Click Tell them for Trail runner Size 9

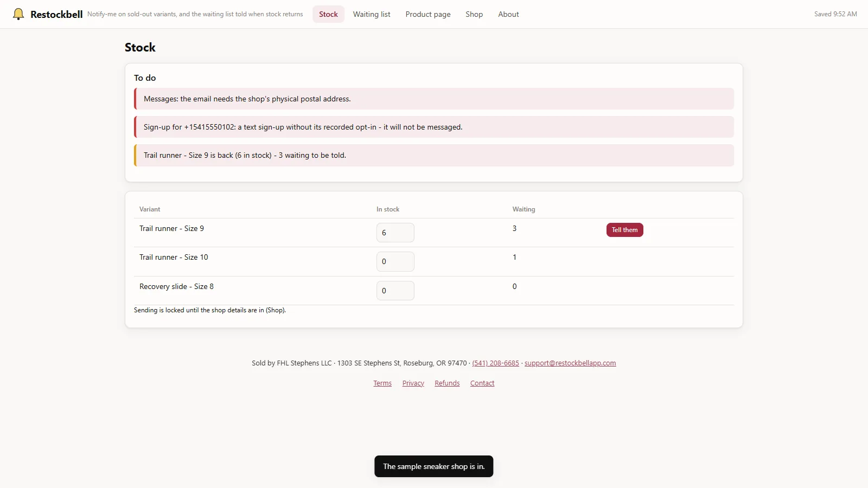click(624, 230)
